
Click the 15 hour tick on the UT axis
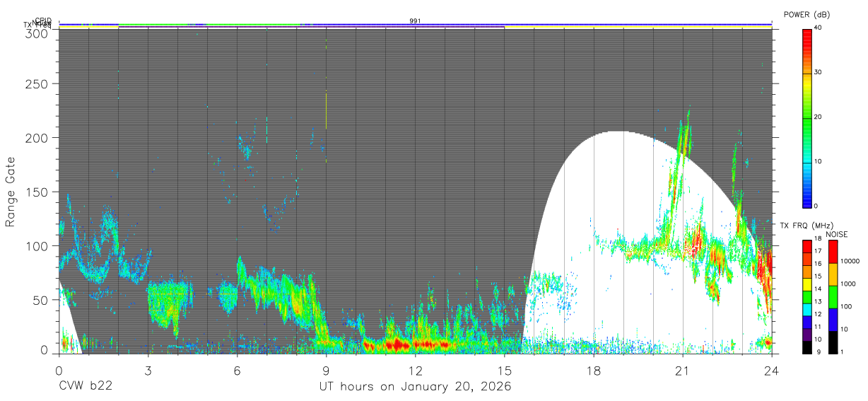pos(505,370)
